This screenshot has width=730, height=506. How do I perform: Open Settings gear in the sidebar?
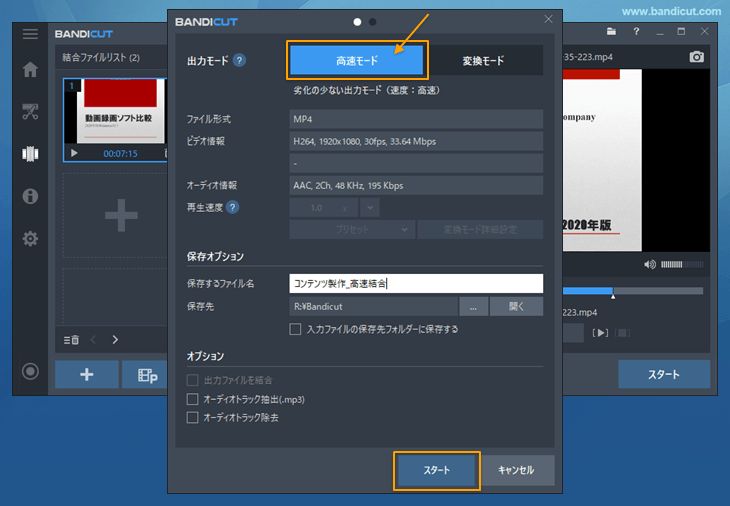point(30,238)
